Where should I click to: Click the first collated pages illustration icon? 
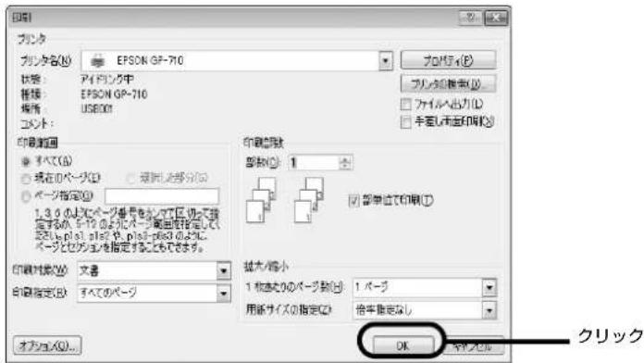(261, 200)
